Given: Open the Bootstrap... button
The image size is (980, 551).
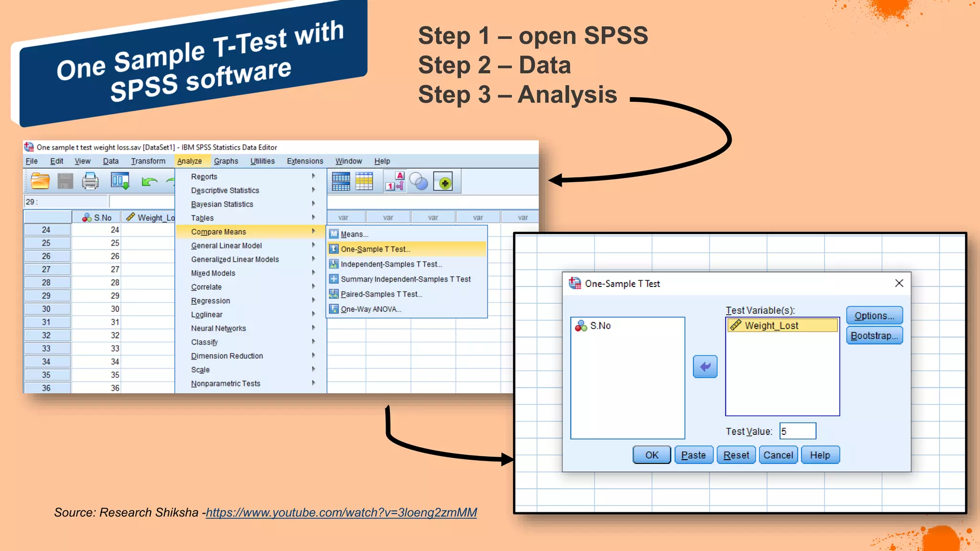Looking at the screenshot, I should pos(874,336).
